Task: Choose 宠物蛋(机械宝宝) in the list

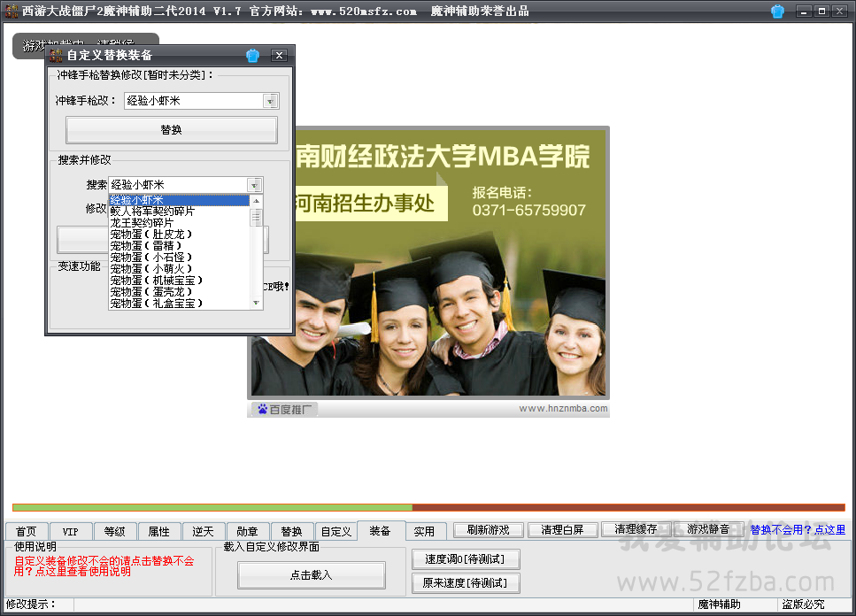Action: click(x=179, y=280)
